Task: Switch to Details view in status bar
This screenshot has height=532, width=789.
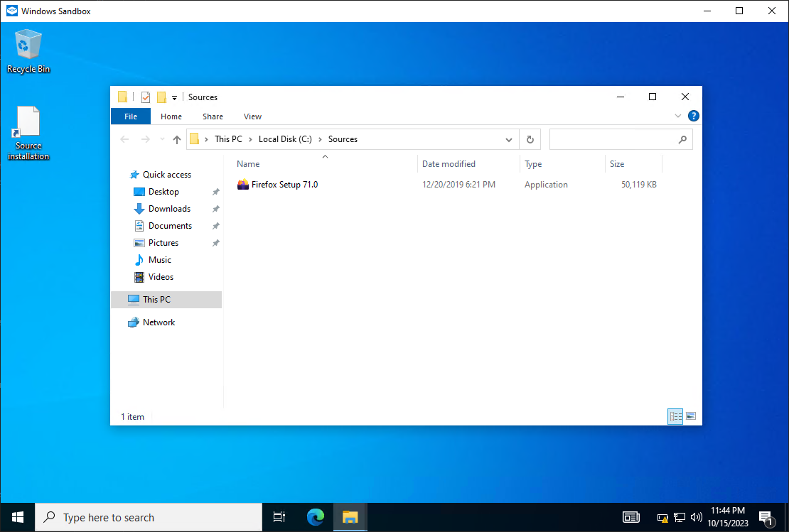Action: click(x=675, y=416)
